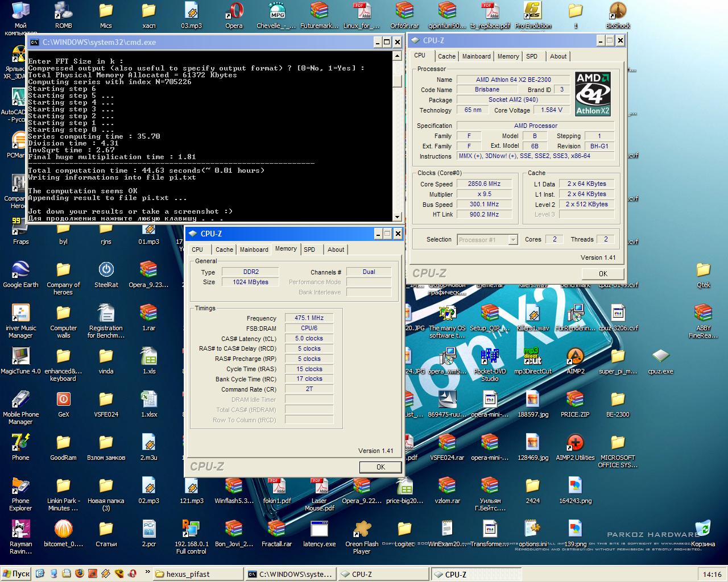The image size is (728, 582).
Task: Open Registration for Benchmark file icon
Action: (106, 321)
